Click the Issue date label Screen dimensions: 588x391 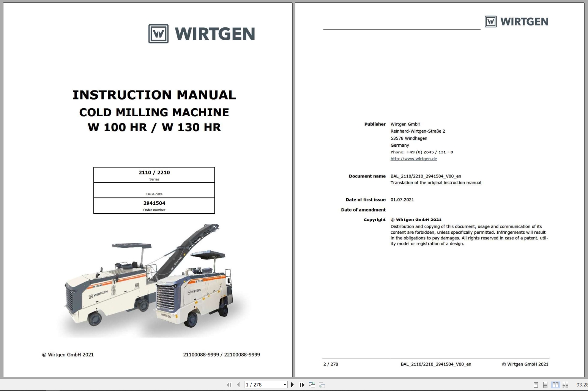pyautogui.click(x=154, y=194)
